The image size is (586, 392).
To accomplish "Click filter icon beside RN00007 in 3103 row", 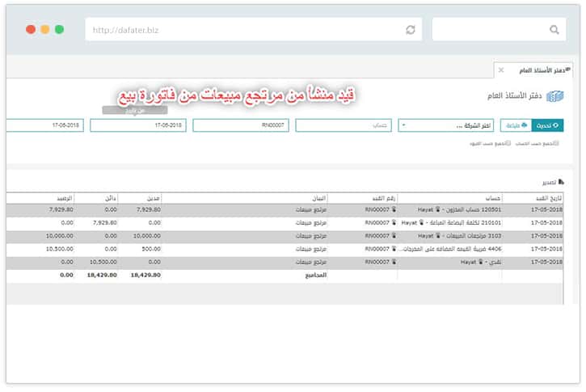I will 394,236.
